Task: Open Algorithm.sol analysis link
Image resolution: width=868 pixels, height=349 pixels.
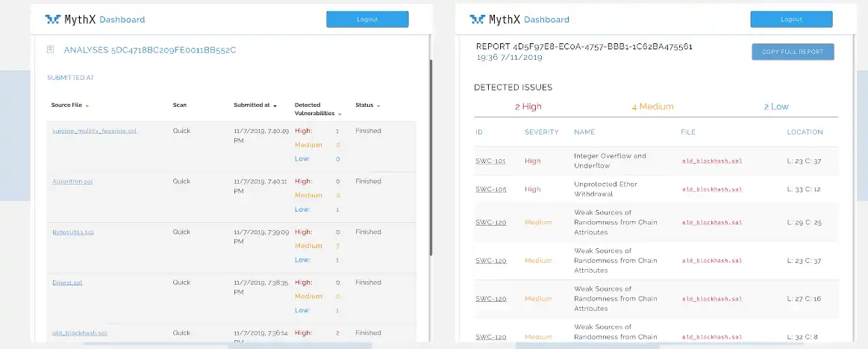Action: 72,182
